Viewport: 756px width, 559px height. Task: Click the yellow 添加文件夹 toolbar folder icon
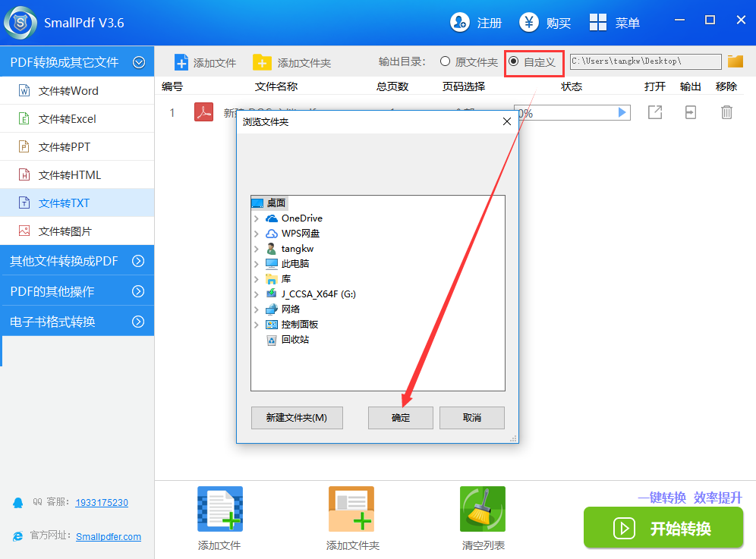(x=262, y=63)
